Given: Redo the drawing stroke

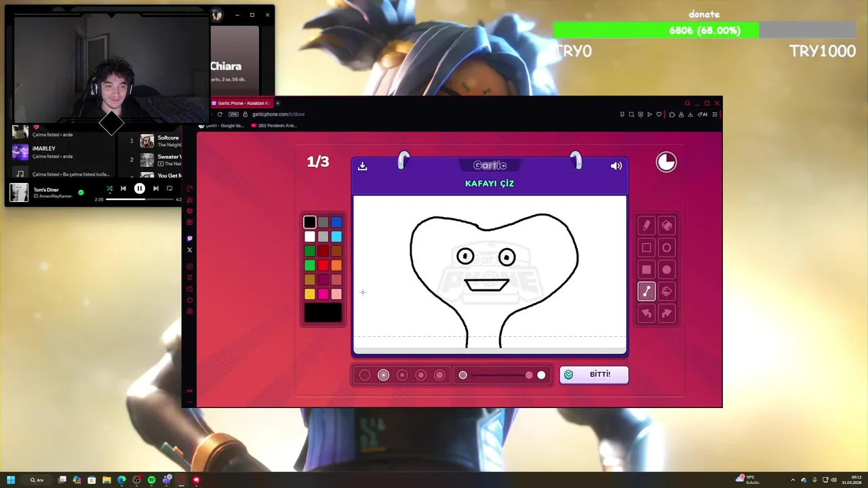Looking at the screenshot, I should click(667, 312).
